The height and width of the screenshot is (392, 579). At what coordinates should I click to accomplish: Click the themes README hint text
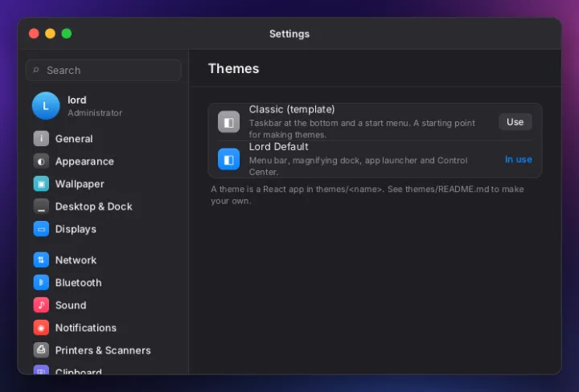point(368,194)
